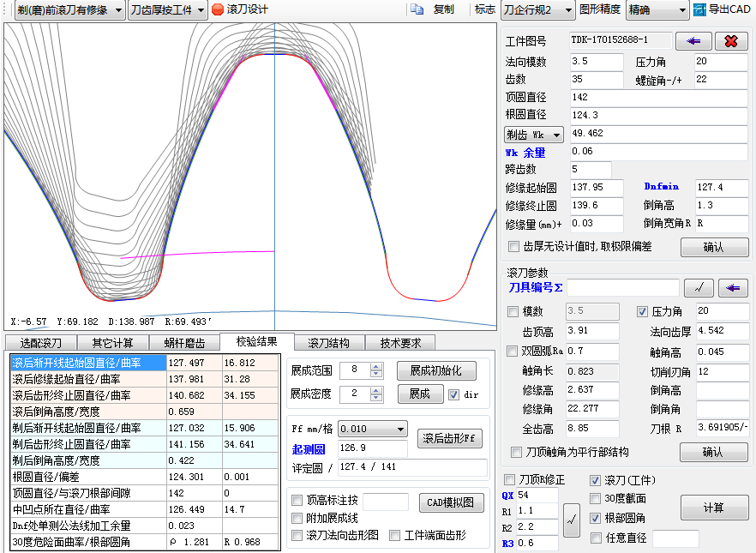756x553 pixels.
Task: Increase the 展成密度 value with up arrow
Action: pos(376,390)
